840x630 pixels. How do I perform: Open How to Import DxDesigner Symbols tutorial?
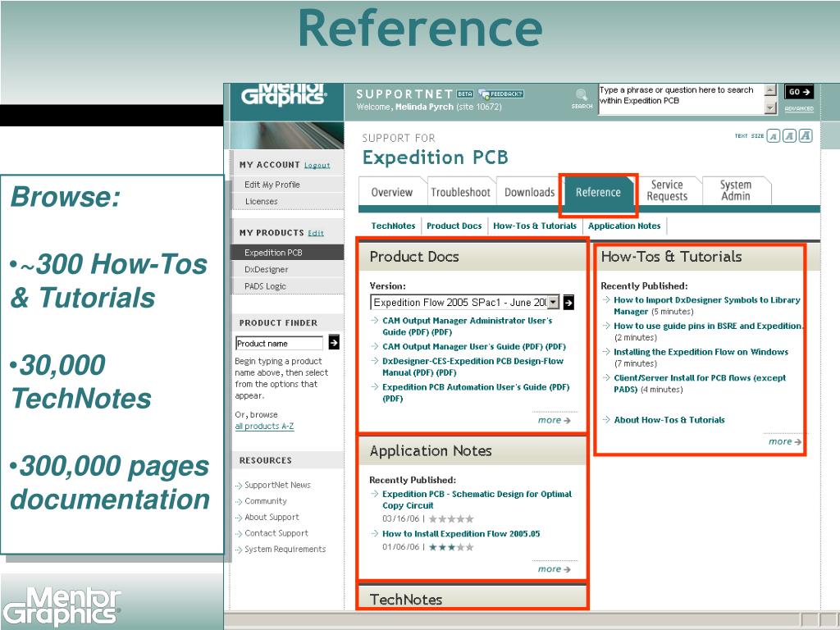click(706, 305)
